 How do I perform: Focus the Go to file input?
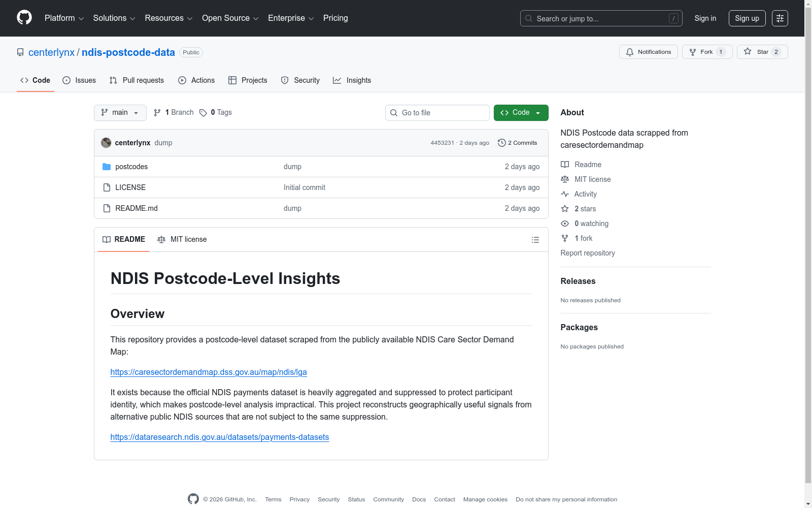(437, 113)
